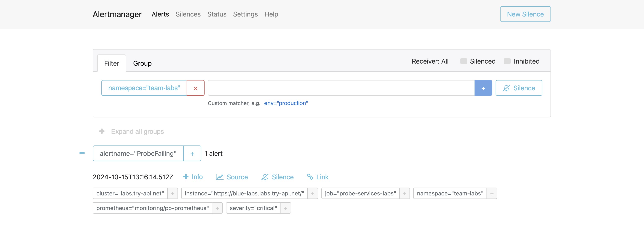
Task: Add job="probe-services-labs" to the filter
Action: [405, 194]
